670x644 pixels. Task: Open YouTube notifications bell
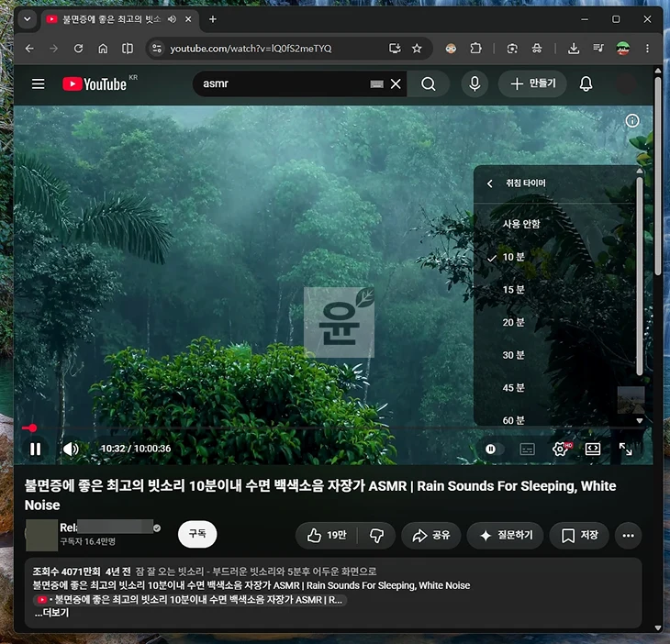pyautogui.click(x=586, y=83)
